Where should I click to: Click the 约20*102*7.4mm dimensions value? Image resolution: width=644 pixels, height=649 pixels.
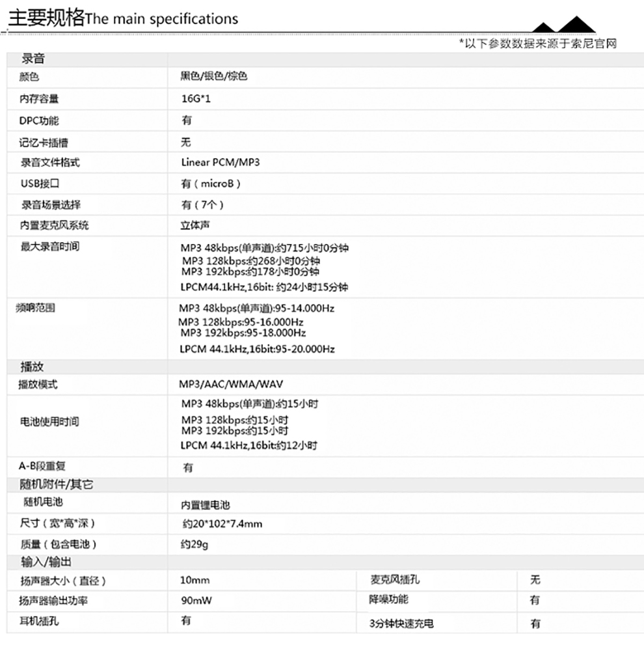click(222, 524)
